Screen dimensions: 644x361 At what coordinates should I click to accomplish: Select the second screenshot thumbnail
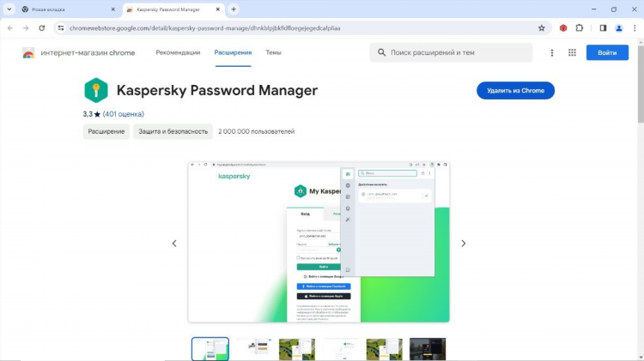point(254,349)
